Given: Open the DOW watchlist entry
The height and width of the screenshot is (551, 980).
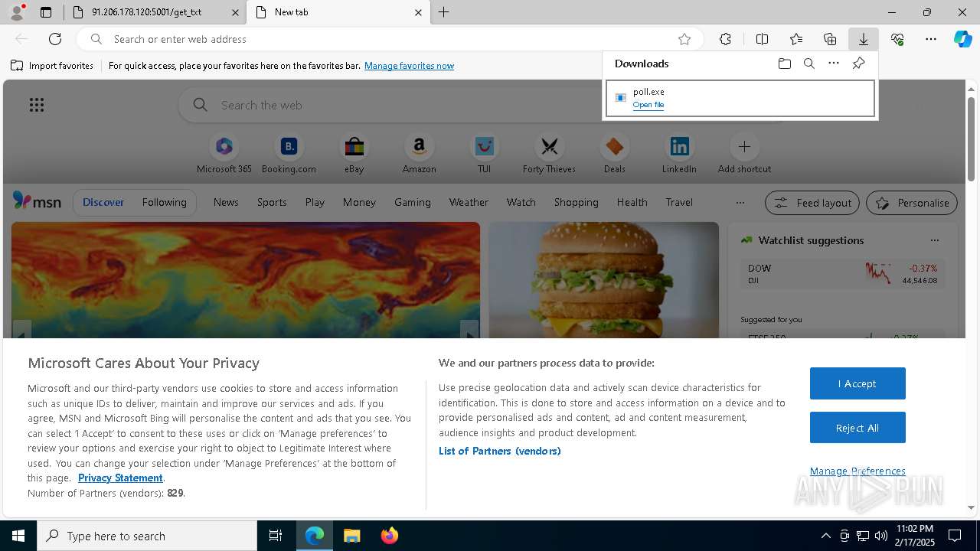Looking at the screenshot, I should [x=842, y=274].
